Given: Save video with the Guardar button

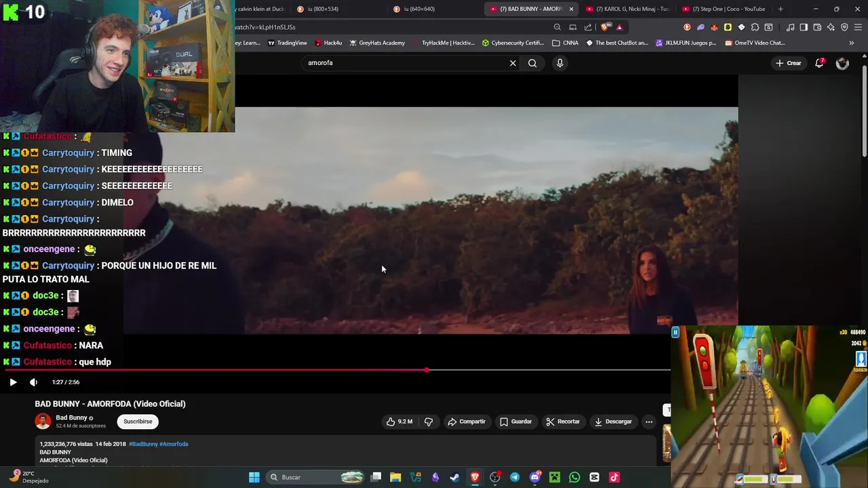Looking at the screenshot, I should tap(516, 422).
